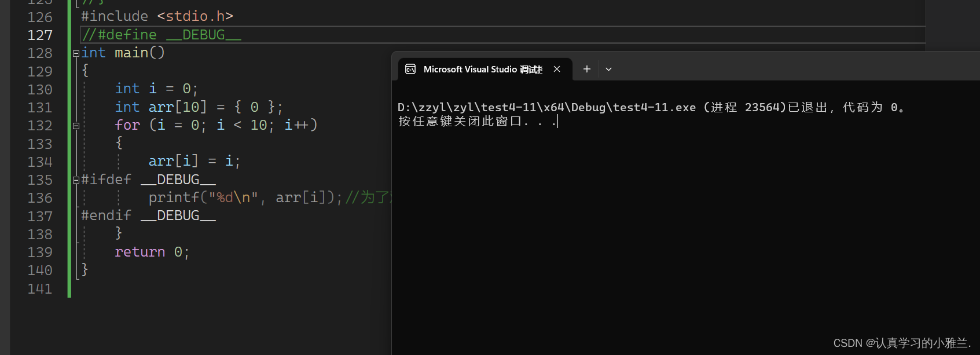
Task: Click line number 127 in the gutter
Action: pos(40,35)
